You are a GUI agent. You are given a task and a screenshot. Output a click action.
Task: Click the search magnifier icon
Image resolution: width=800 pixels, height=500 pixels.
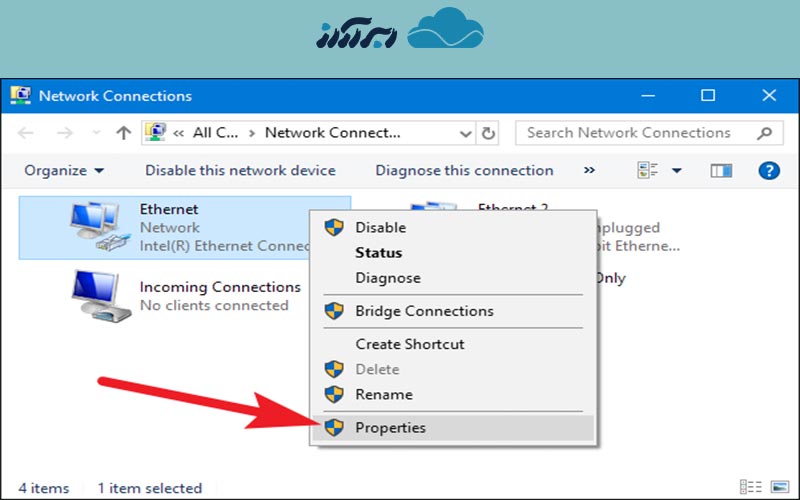tap(764, 133)
